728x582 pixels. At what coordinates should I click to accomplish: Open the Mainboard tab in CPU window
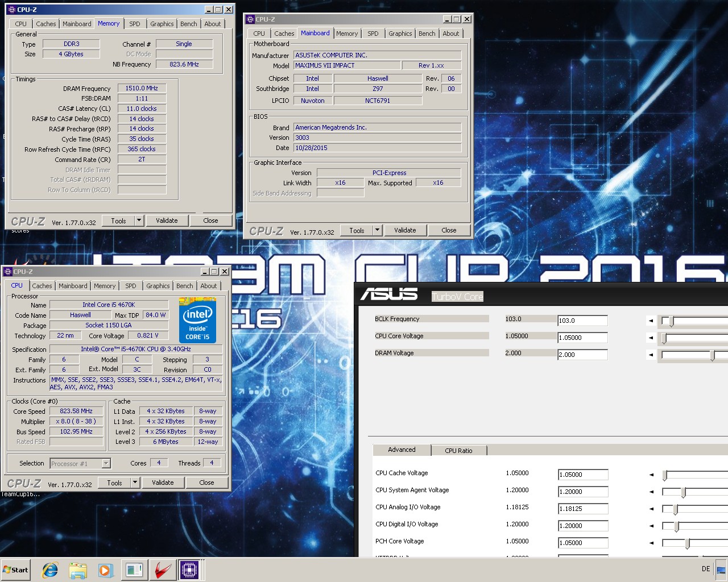(73, 286)
